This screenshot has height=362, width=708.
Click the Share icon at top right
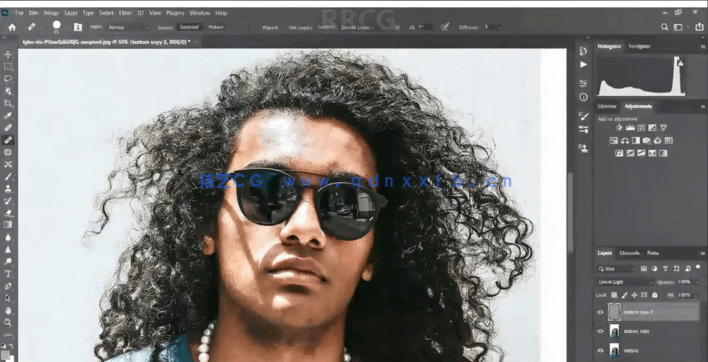pos(699,27)
